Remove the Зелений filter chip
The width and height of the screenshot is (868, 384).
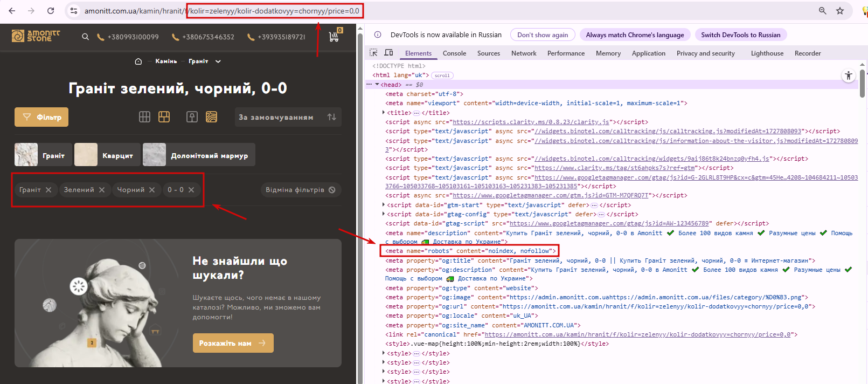point(102,190)
